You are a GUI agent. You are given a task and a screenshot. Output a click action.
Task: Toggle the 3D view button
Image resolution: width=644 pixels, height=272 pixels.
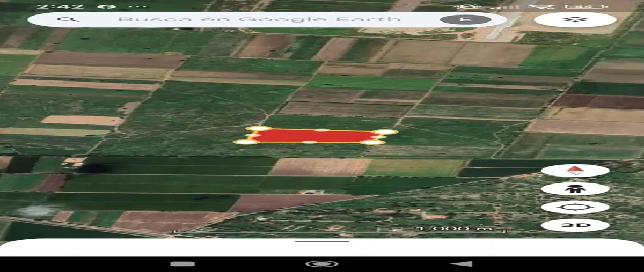click(575, 225)
